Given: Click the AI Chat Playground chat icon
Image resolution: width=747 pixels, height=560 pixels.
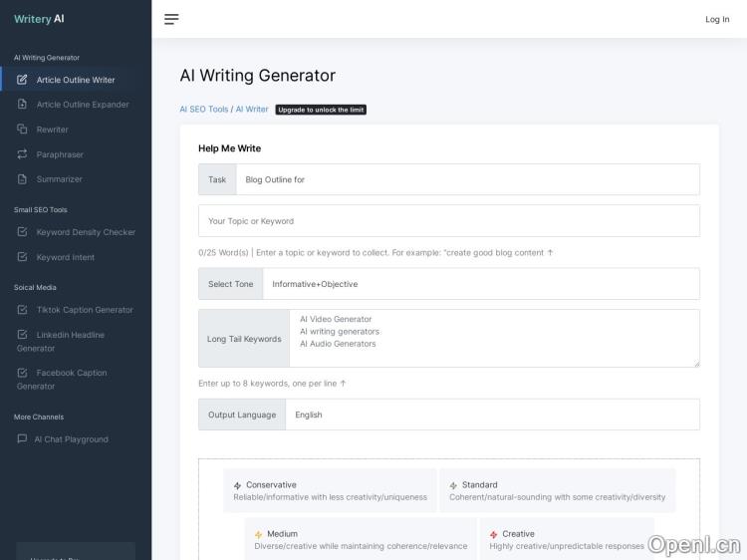Looking at the screenshot, I should [x=22, y=438].
